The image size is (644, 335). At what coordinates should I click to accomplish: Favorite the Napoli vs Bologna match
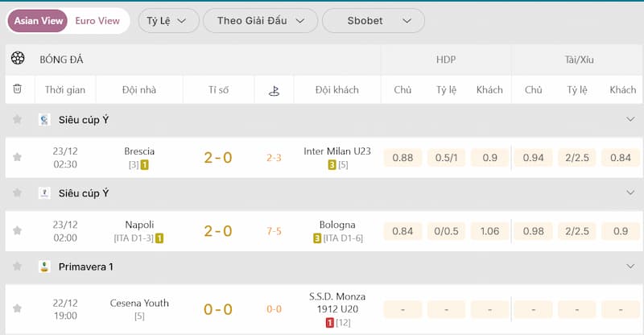(17, 231)
